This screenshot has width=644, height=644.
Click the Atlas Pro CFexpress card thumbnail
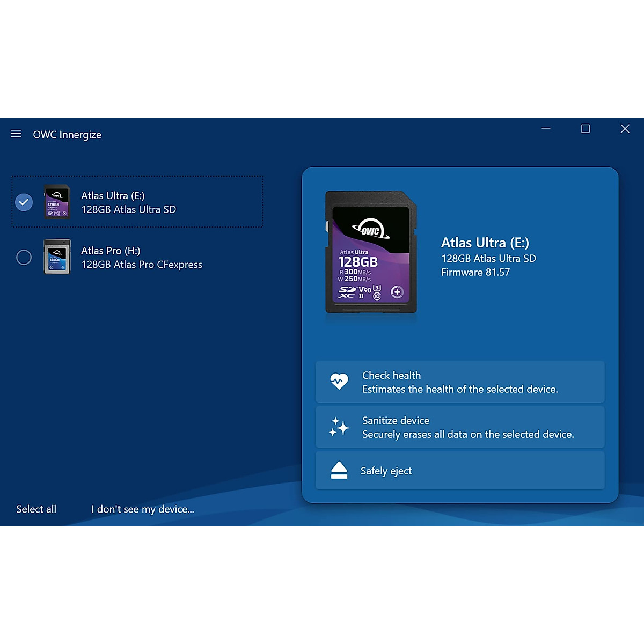click(57, 257)
